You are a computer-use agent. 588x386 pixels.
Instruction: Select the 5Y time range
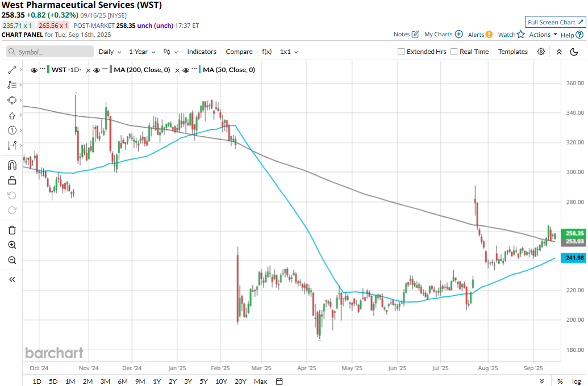click(x=203, y=381)
